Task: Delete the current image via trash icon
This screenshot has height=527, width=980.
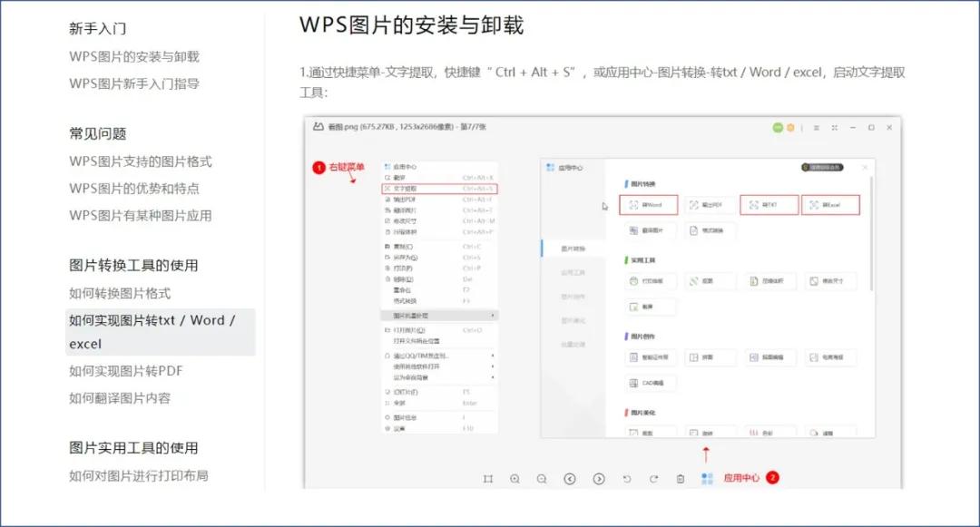Action: 681,477
